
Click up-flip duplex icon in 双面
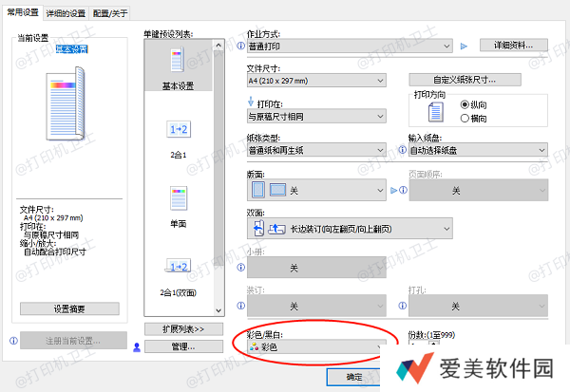click(x=276, y=229)
